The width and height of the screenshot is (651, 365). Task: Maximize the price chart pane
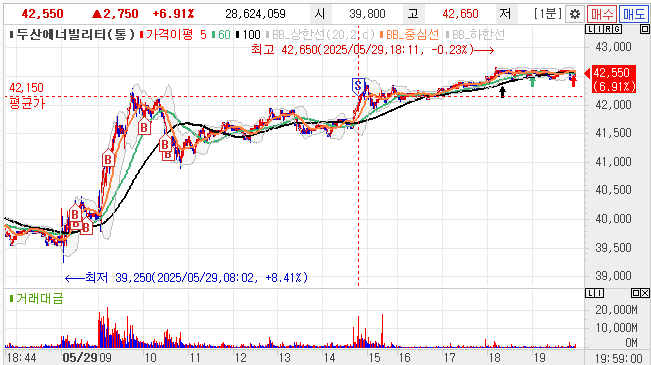point(644,29)
